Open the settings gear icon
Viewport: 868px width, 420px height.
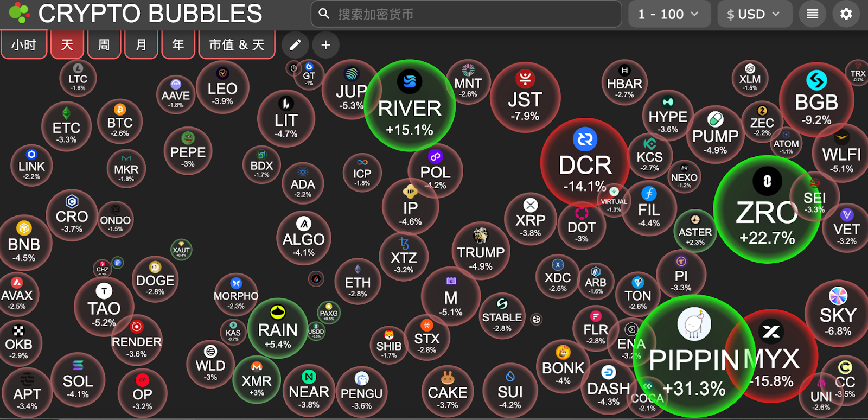(x=846, y=14)
